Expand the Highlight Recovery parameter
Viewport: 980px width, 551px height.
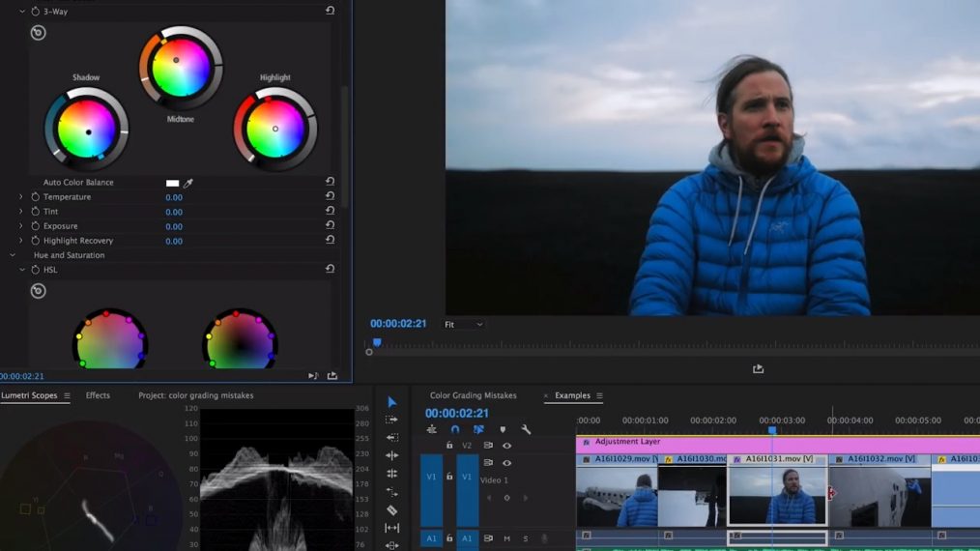pyautogui.click(x=20, y=240)
